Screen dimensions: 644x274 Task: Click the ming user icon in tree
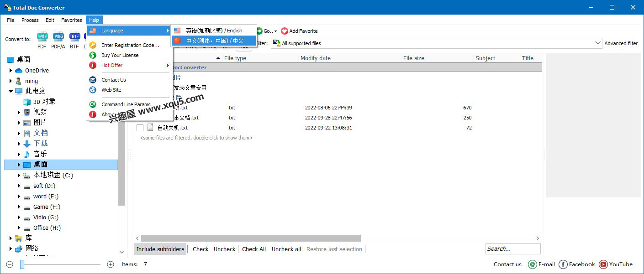(19, 81)
